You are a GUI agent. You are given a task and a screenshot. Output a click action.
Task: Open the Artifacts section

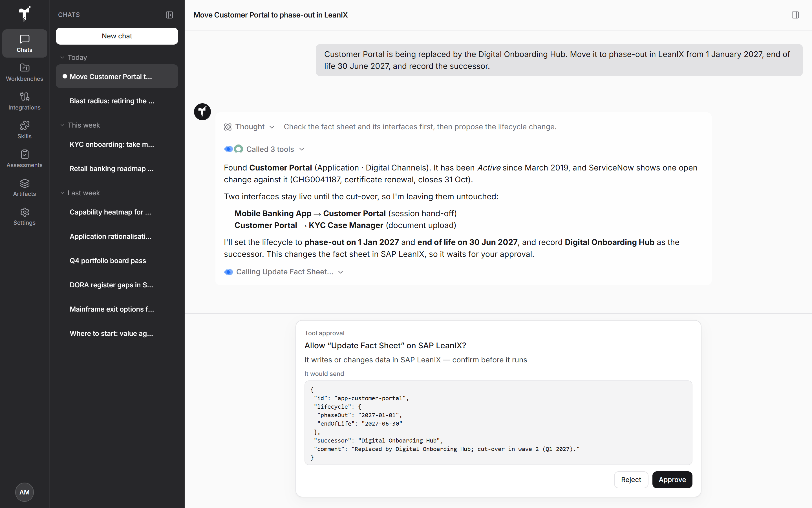pyautogui.click(x=25, y=187)
